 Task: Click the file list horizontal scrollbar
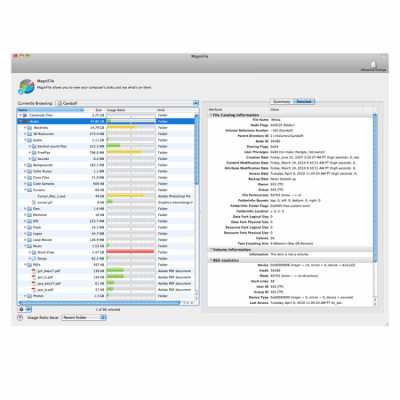99,303
